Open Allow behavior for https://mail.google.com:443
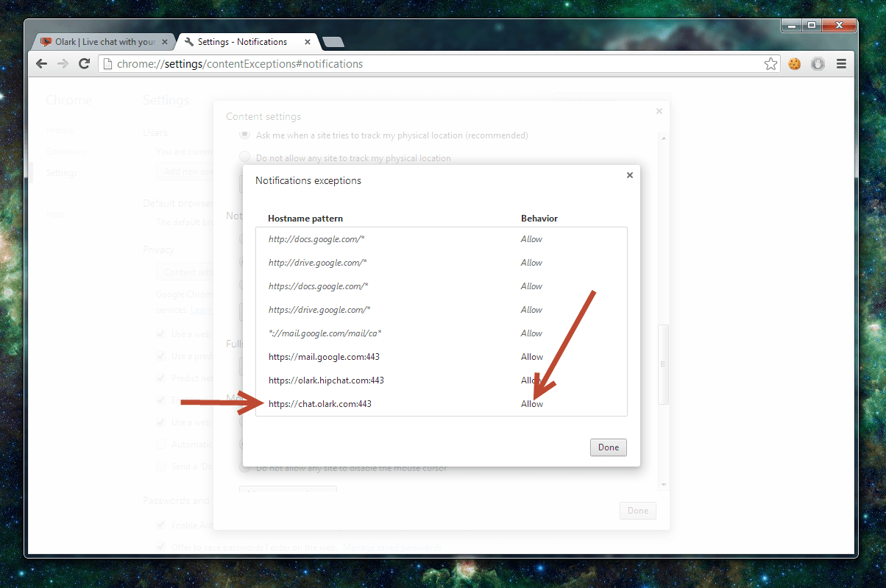This screenshot has width=886, height=588. (x=532, y=357)
